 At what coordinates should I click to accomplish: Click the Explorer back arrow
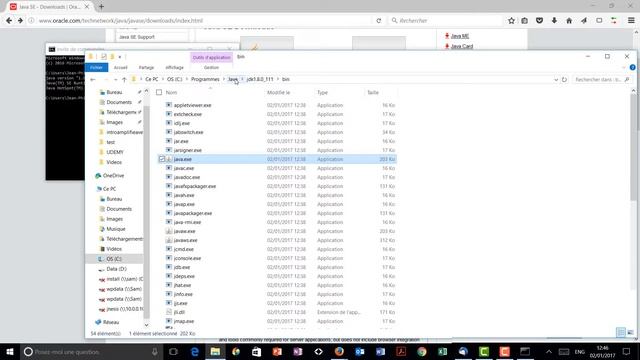(93, 80)
